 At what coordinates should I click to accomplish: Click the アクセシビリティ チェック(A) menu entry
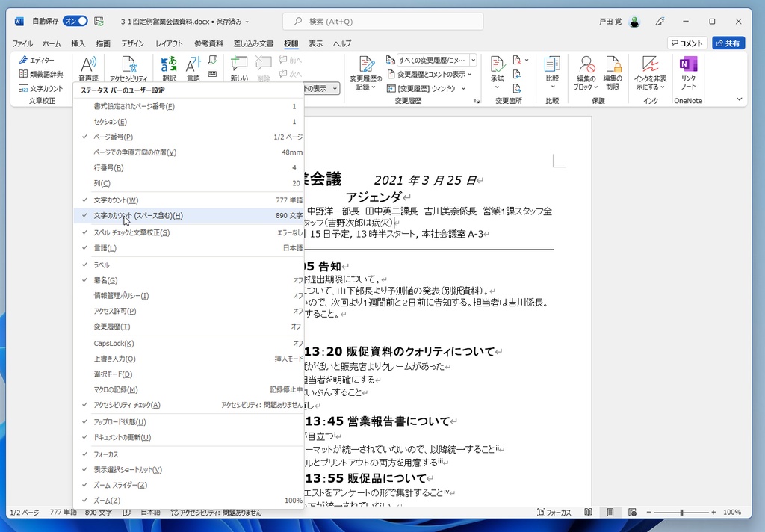coord(188,405)
